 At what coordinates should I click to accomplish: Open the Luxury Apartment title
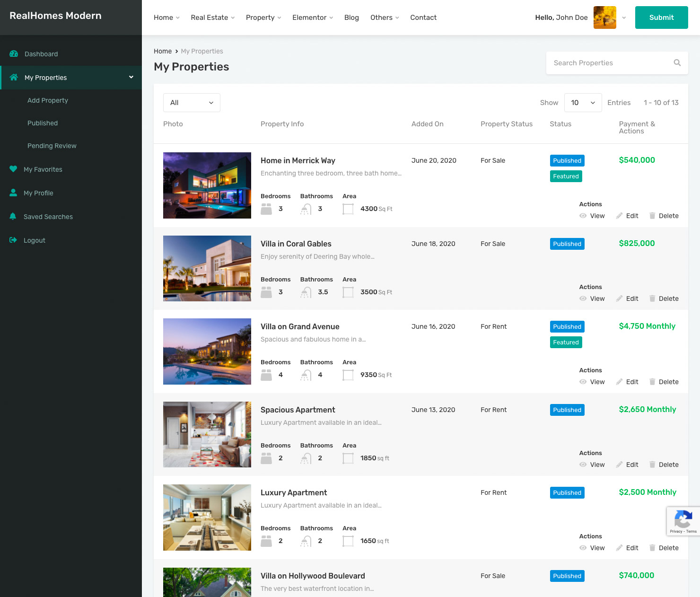click(294, 492)
